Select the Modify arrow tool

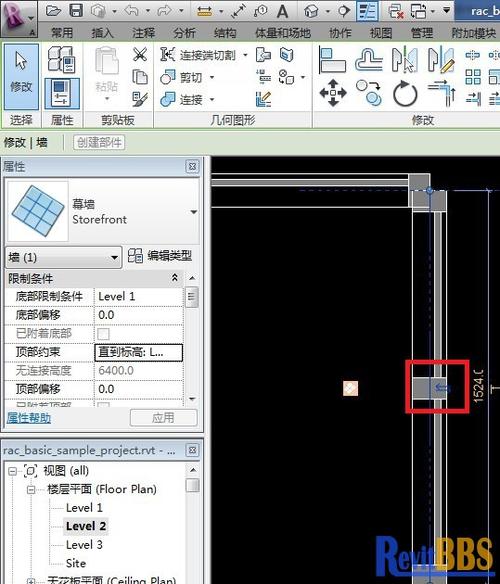pyautogui.click(x=21, y=77)
